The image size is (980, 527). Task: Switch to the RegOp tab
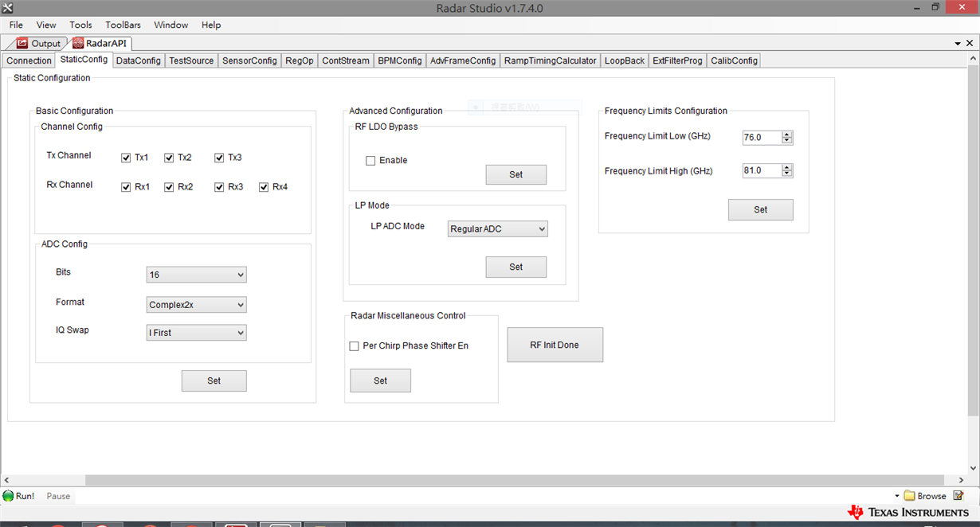300,61
